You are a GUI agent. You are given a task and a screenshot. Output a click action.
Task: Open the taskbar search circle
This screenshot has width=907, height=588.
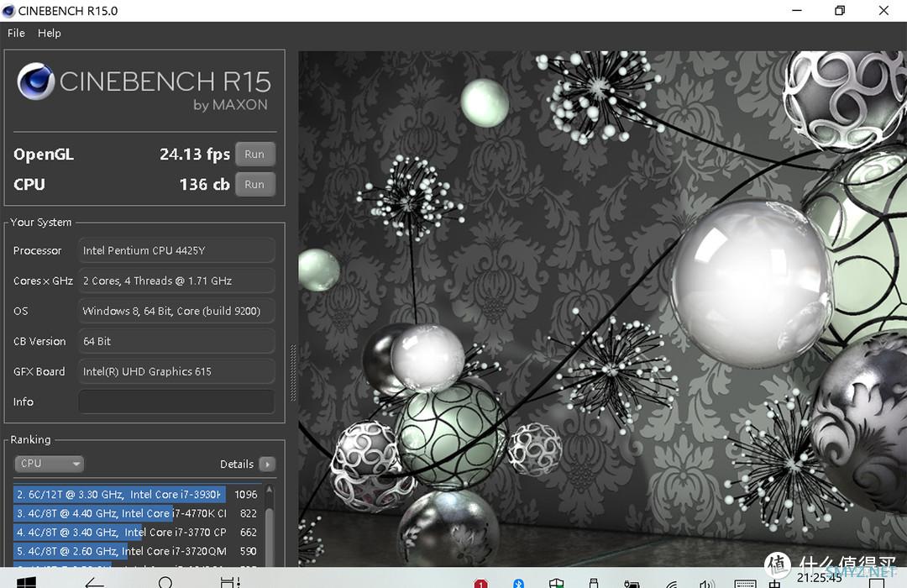(x=165, y=582)
